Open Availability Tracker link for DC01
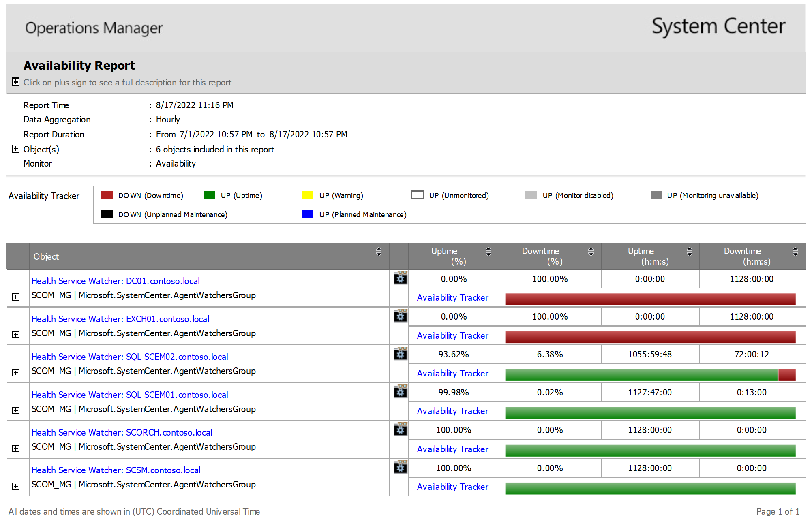Viewport: 812px width, 519px height. 452,298
